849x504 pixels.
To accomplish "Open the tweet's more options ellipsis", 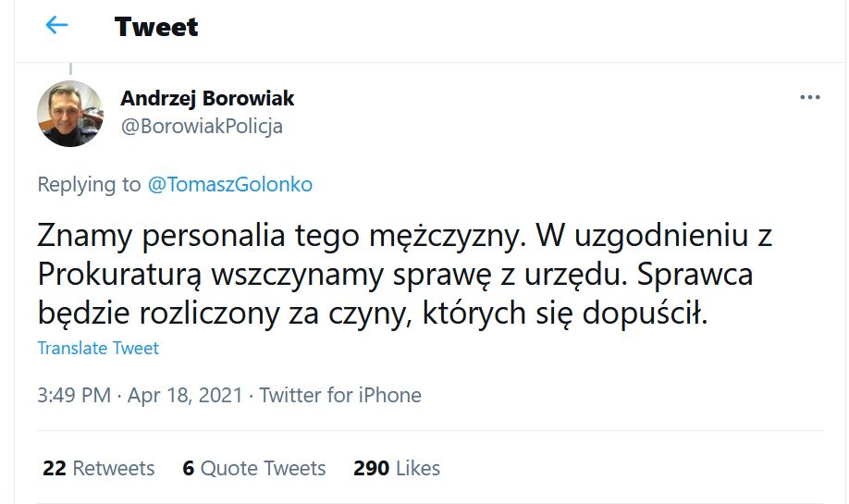I will 809,98.
